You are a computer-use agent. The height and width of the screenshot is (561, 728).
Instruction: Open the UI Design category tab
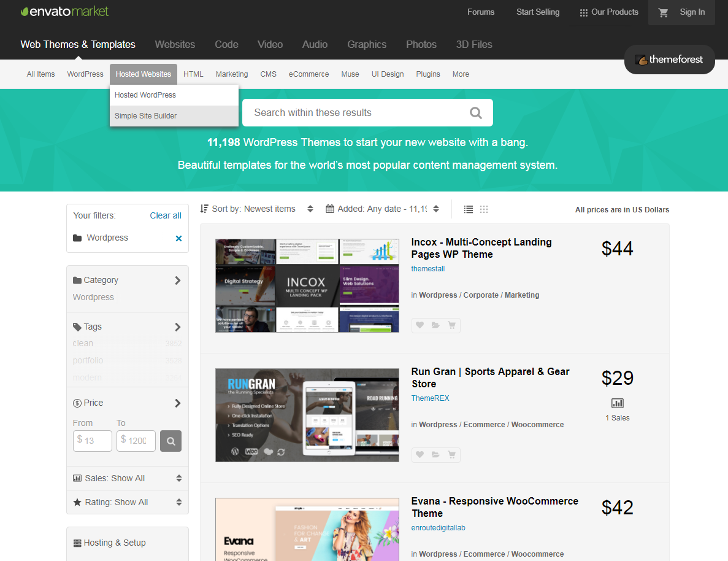click(388, 74)
